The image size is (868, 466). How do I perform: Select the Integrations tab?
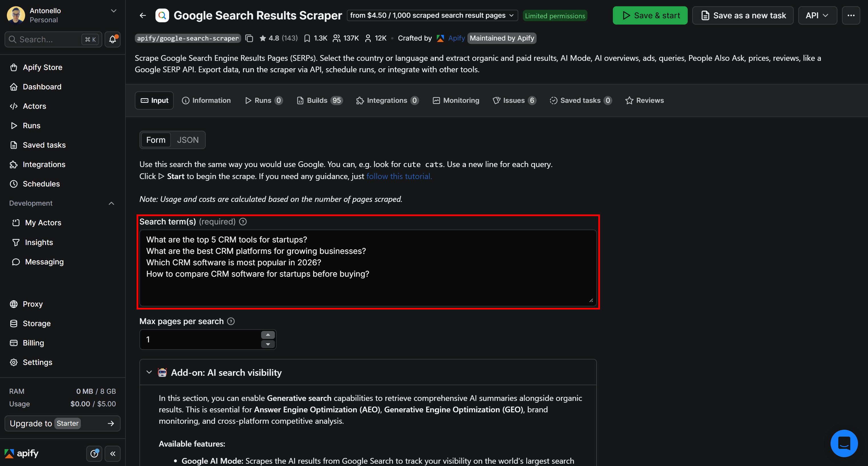pyautogui.click(x=387, y=100)
